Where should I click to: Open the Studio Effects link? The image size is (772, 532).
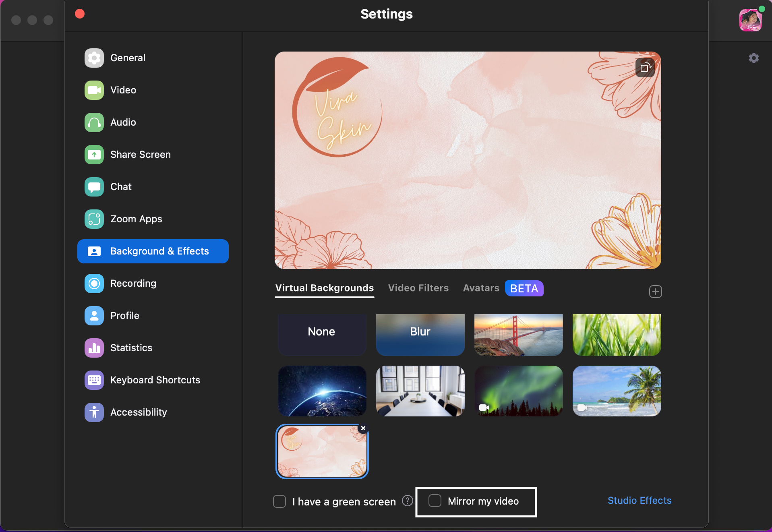[x=639, y=501]
